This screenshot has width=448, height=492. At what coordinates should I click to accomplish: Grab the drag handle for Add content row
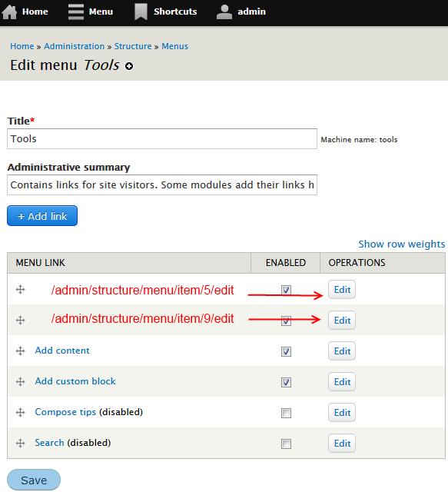pyautogui.click(x=21, y=351)
